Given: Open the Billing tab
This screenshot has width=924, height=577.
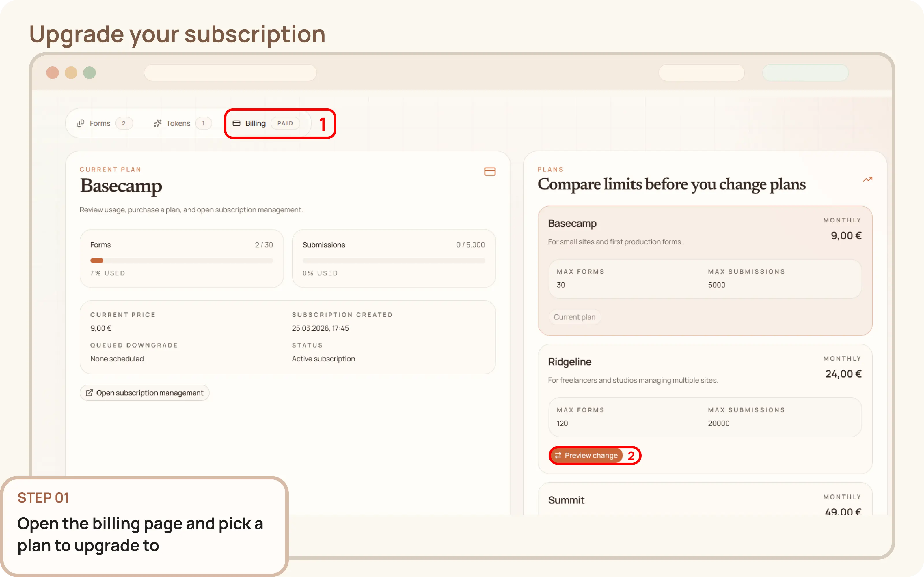Looking at the screenshot, I should coord(255,123).
